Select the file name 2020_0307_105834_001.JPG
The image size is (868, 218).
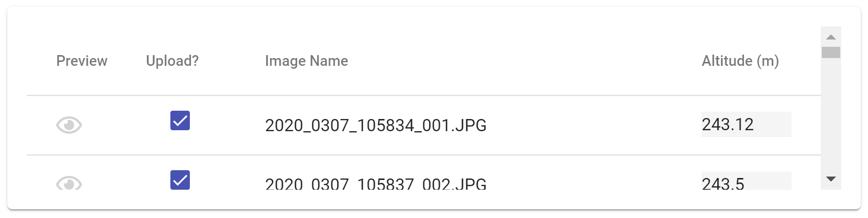pos(376,125)
